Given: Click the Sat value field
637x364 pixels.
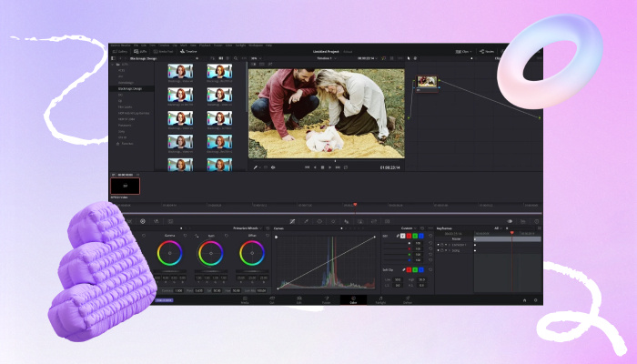Looking at the screenshot, I should click(217, 290).
